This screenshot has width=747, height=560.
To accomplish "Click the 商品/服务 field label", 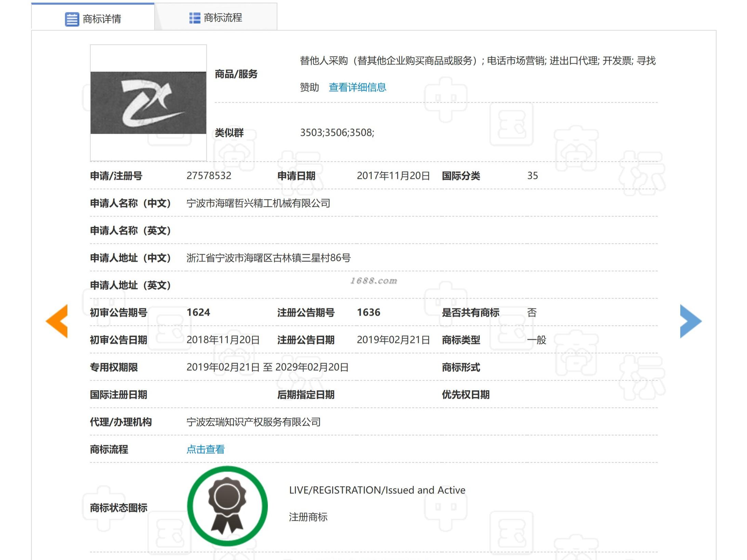I will (x=236, y=74).
